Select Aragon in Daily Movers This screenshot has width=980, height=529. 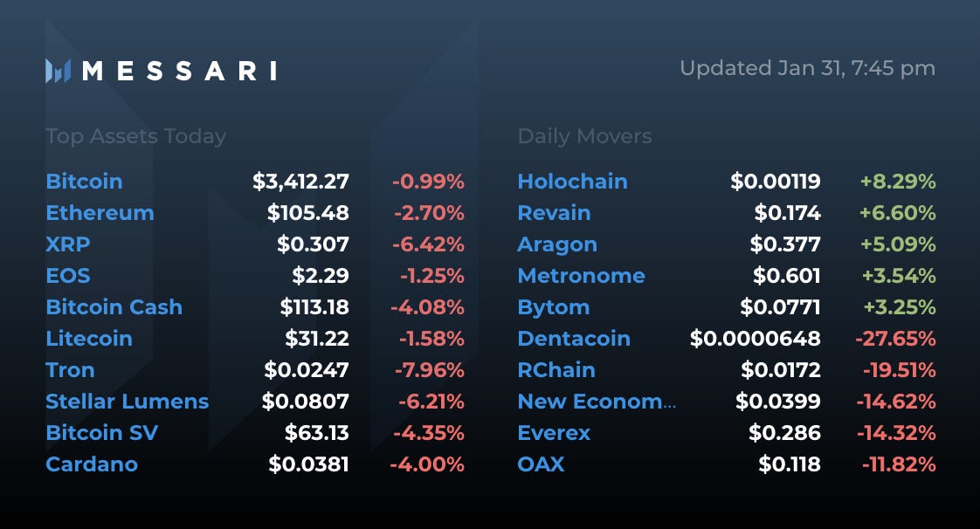tap(557, 244)
